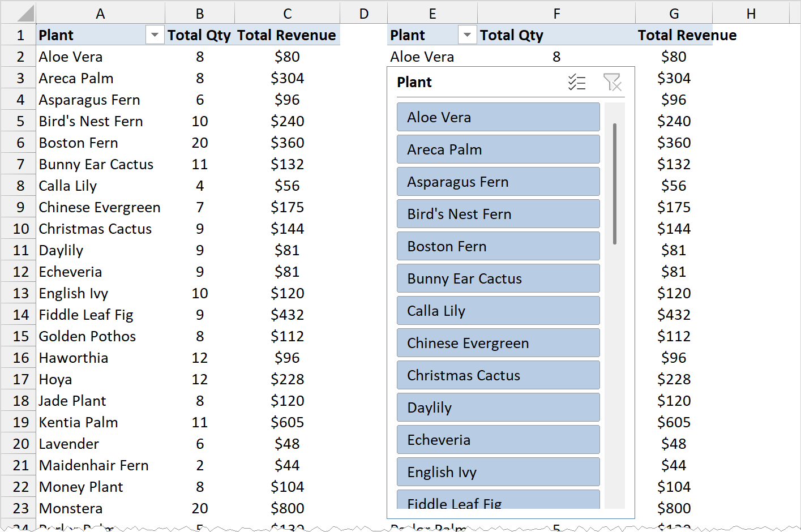The image size is (801, 532).
Task: Click the cell containing Fiddle Leaf Fig in column A
Action: [x=100, y=315]
